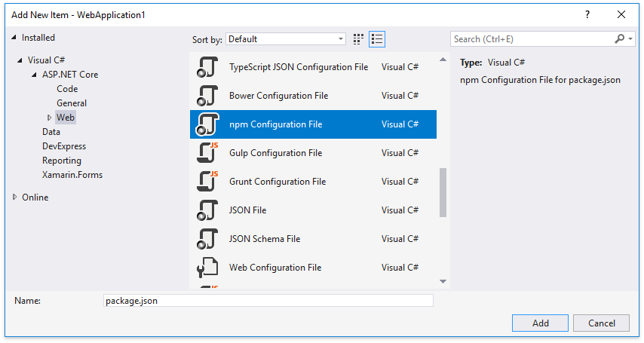This screenshot has height=343, width=644.
Task: Click the Web Configuration File wrench icon
Action: pyautogui.click(x=207, y=268)
